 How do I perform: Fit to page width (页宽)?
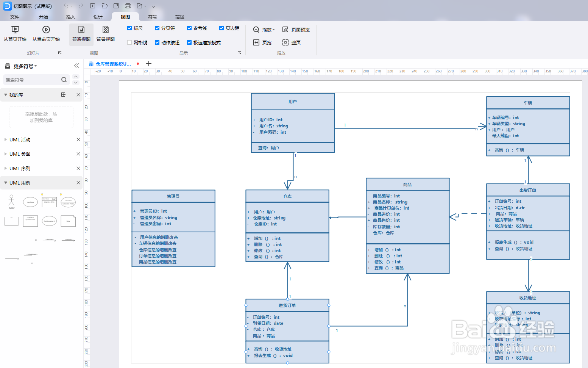262,42
